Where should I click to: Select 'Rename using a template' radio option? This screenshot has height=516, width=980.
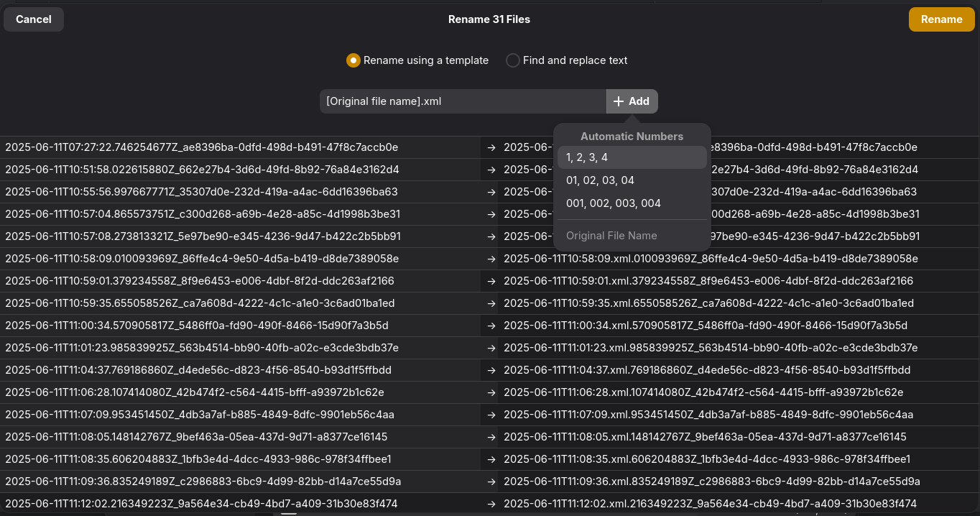tap(353, 60)
